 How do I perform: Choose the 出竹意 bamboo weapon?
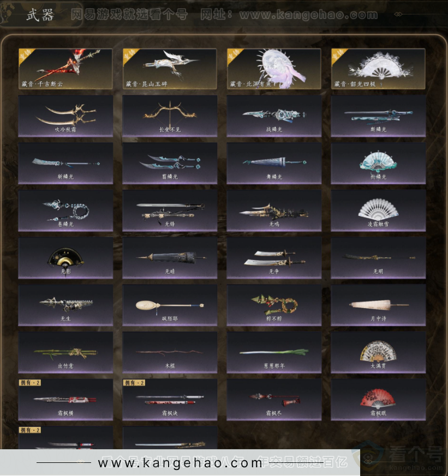point(65,352)
